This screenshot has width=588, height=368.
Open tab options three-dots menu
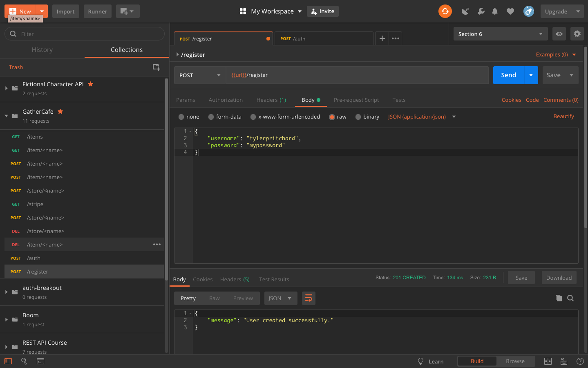(x=396, y=38)
